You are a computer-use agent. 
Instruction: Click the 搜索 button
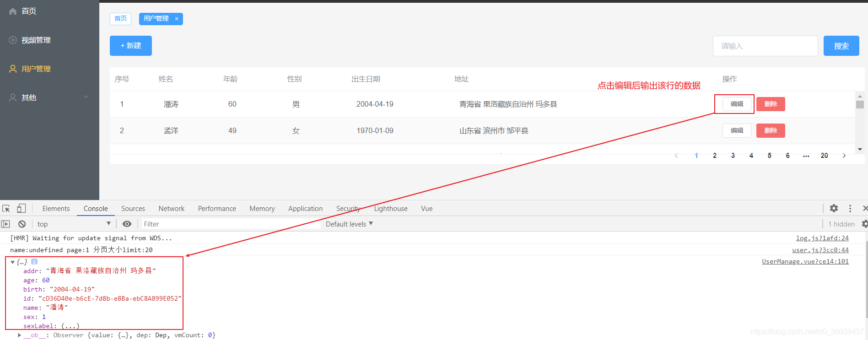coord(841,46)
